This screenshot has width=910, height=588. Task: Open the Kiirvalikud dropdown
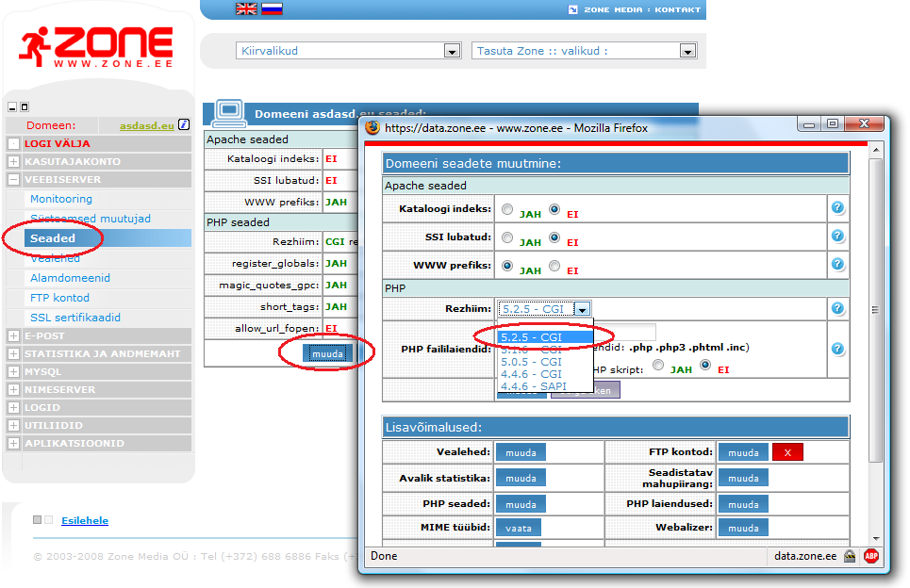pos(349,51)
